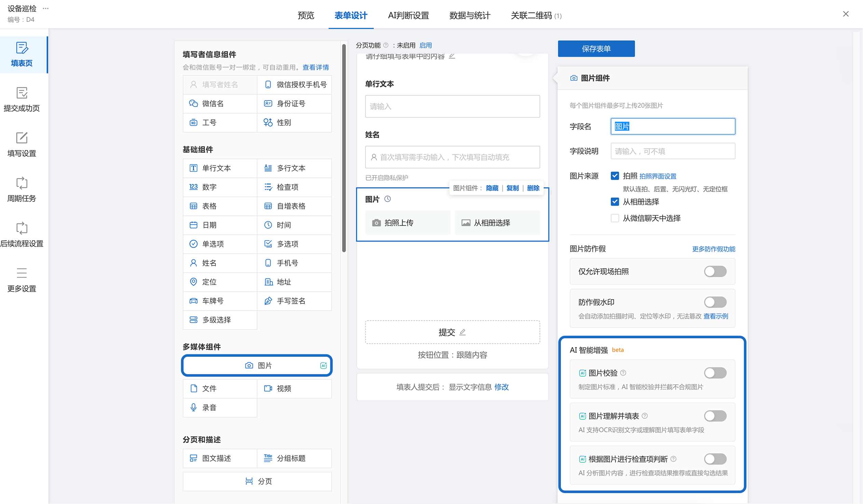This screenshot has width=863, height=504.
Task: Click help icon next to 图片校验
Action: (x=624, y=373)
